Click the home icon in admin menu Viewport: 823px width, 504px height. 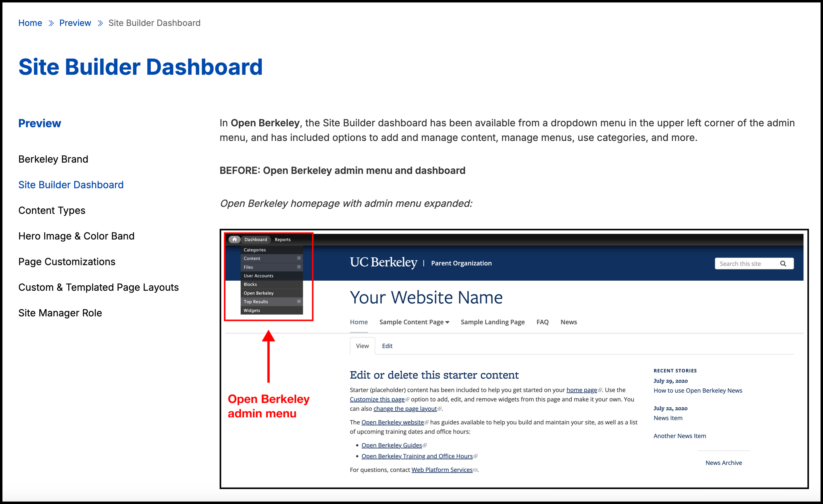[x=235, y=239]
